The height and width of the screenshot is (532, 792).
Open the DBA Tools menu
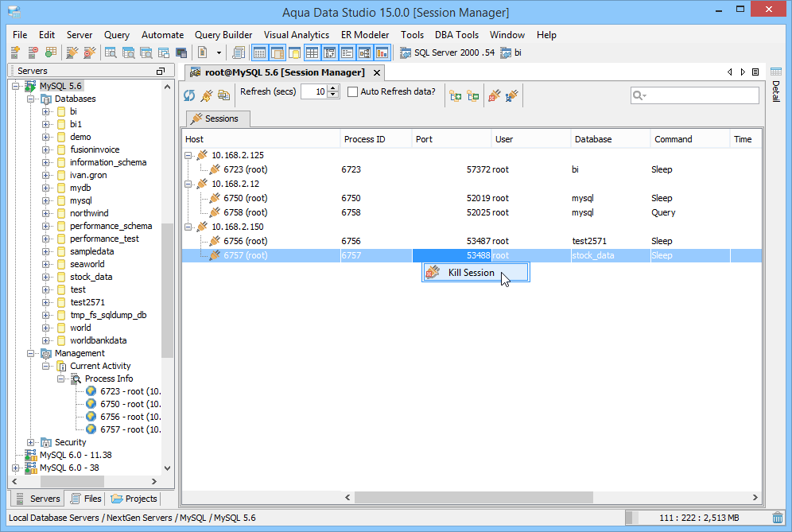point(456,35)
